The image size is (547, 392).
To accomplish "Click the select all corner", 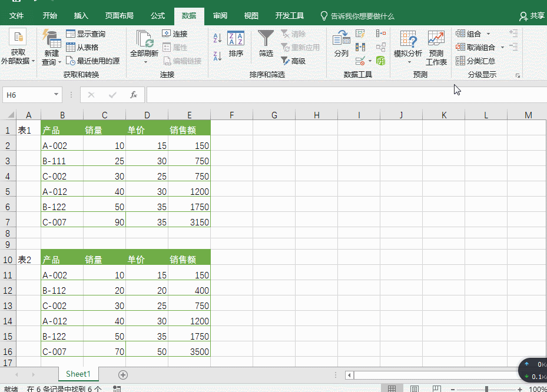I will [11, 115].
